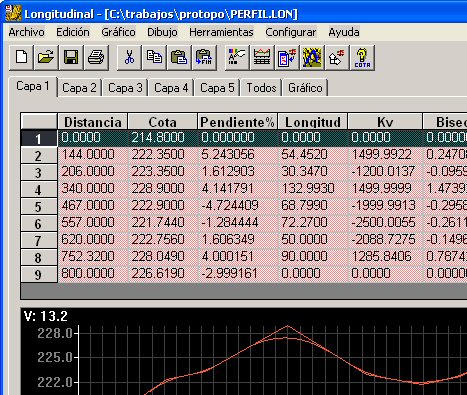Open the Configurar menu
Viewport: 467px width, 395px height.
[291, 32]
